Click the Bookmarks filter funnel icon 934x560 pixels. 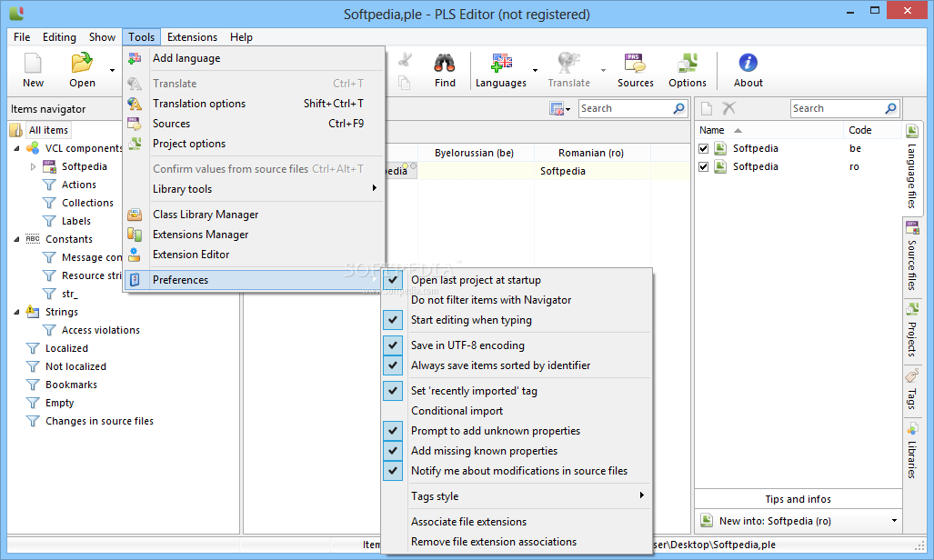33,385
